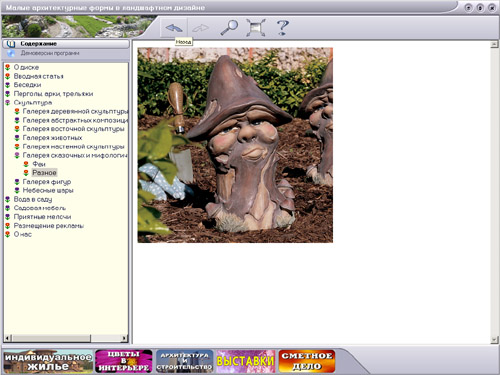Image resolution: width=500 pixels, height=375 pixels.
Task: Open the Садовая мебель section
Action: (40, 208)
